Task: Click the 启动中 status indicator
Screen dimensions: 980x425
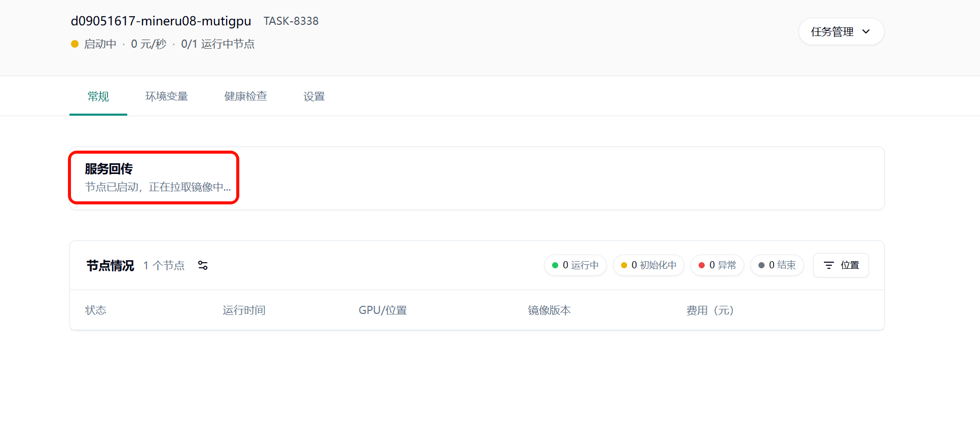Action: [x=94, y=44]
